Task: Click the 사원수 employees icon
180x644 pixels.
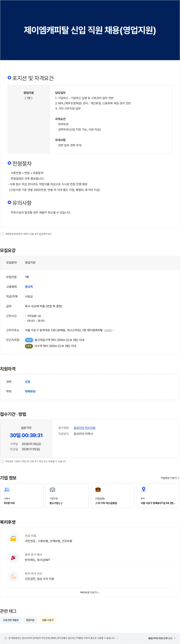Action: [x=7, y=489]
